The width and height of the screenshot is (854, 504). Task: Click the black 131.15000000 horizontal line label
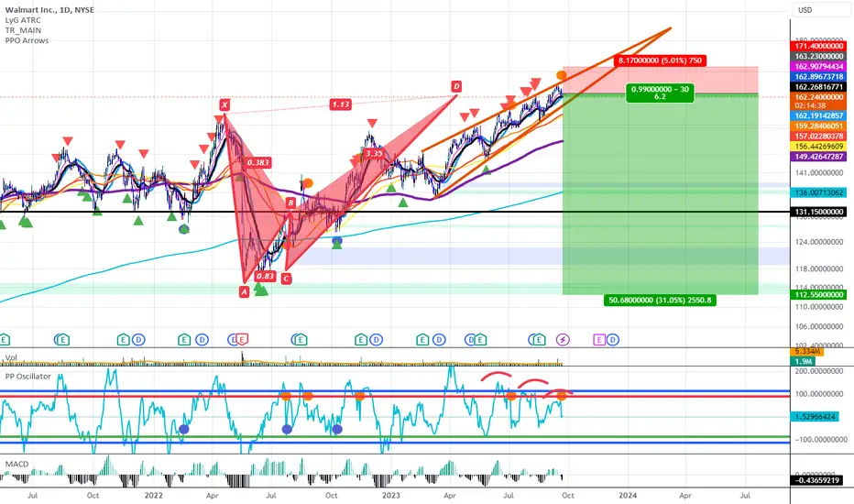tap(819, 212)
